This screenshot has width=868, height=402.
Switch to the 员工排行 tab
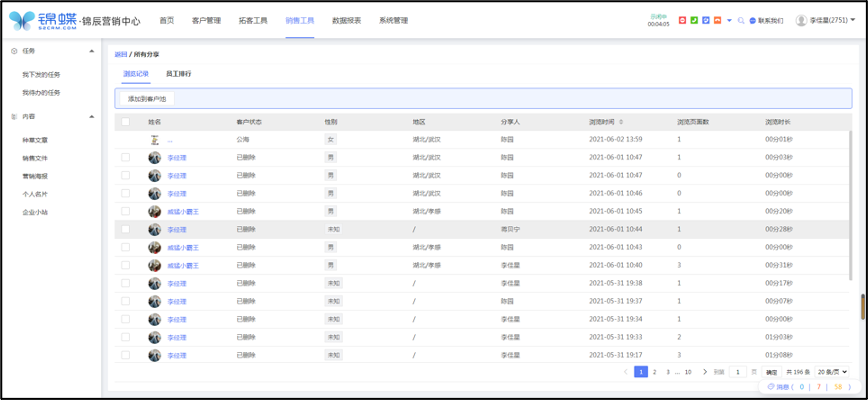coord(178,74)
